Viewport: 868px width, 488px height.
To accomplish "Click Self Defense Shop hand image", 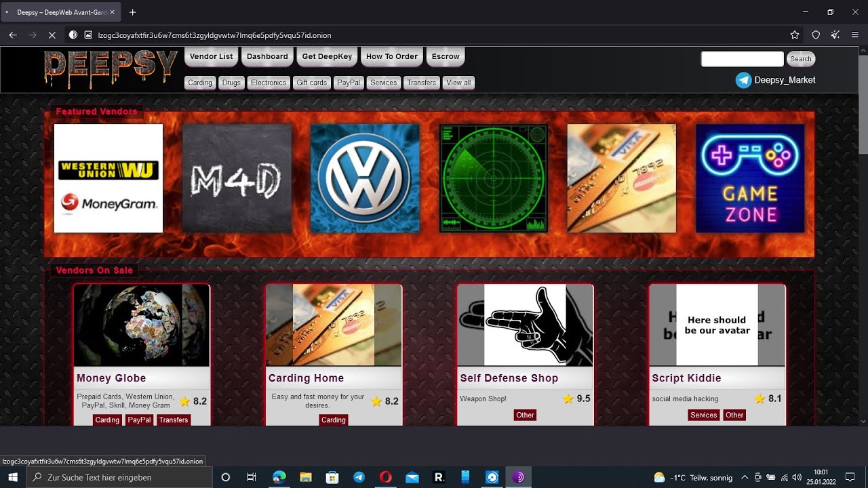I will pos(526,325).
